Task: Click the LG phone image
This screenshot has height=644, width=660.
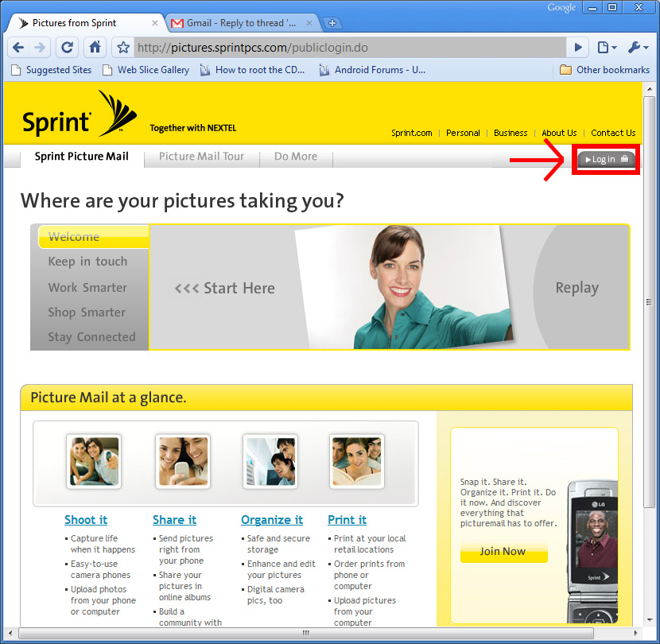Action: click(x=593, y=552)
